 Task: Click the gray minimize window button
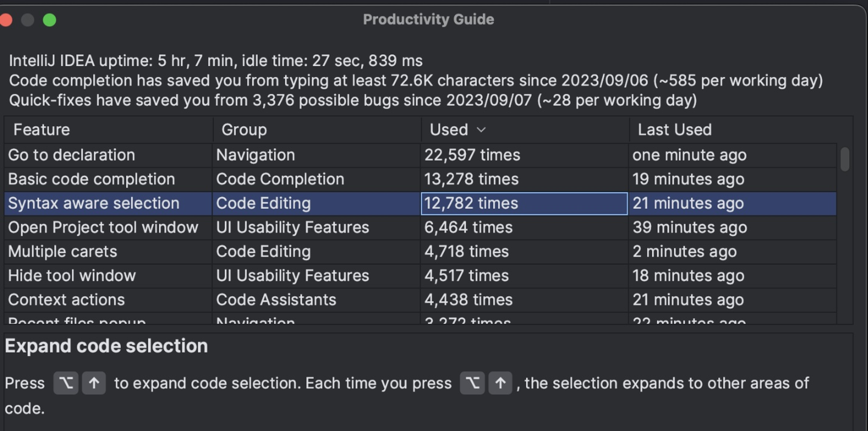[x=28, y=20]
